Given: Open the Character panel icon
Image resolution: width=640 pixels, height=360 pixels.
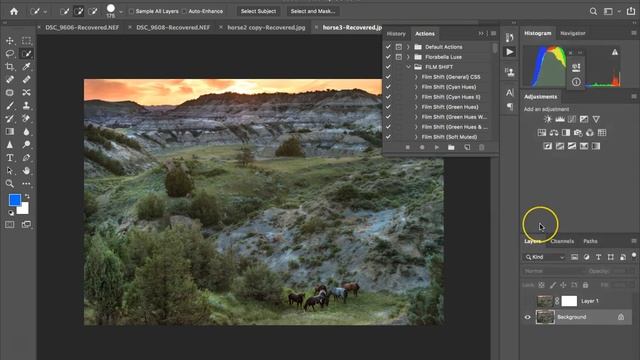Looking at the screenshot, I should 510,93.
